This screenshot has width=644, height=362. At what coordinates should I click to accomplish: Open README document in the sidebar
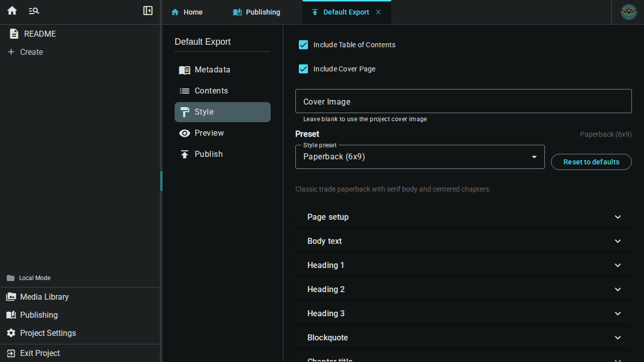click(80, 34)
